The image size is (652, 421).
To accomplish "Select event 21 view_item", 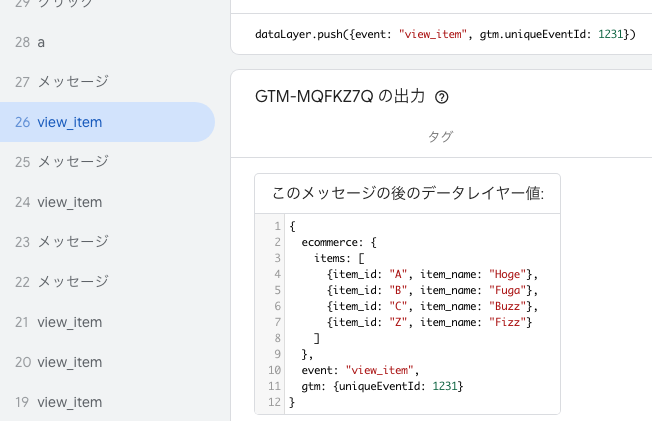I will tap(107, 322).
